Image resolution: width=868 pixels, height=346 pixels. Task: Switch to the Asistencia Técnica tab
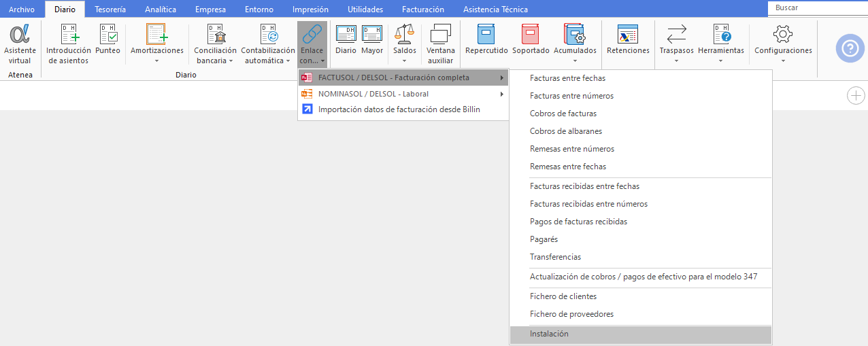click(x=495, y=10)
